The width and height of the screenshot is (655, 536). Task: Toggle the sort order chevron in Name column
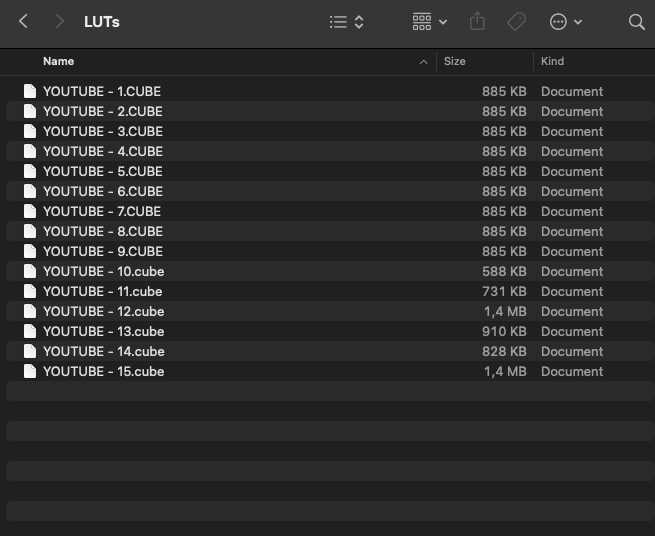(x=423, y=62)
